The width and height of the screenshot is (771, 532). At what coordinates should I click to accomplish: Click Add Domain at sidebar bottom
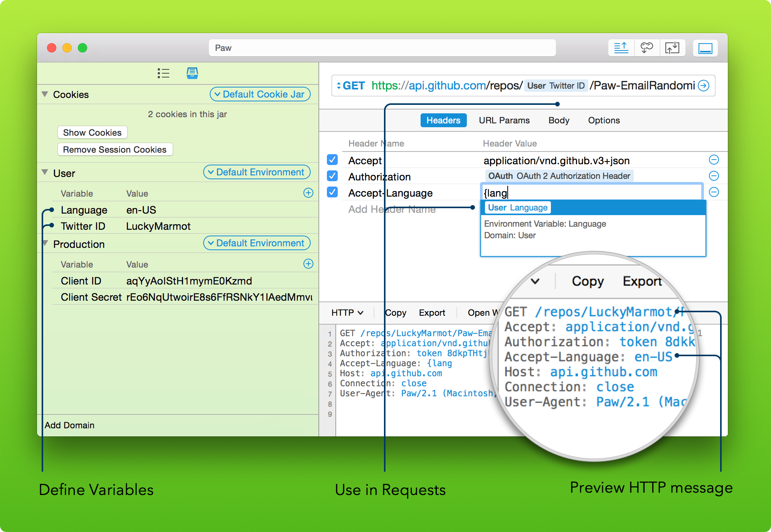pos(69,425)
